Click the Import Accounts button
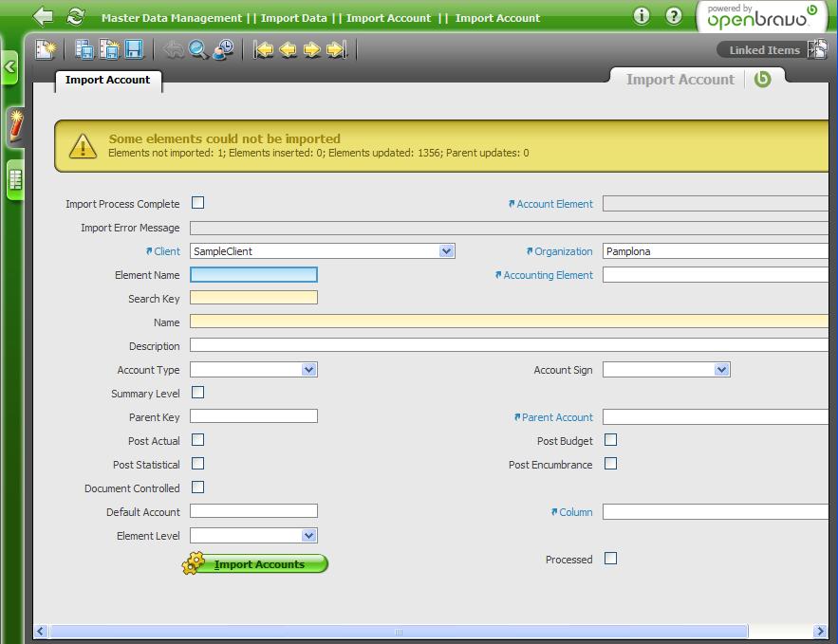The height and width of the screenshot is (644, 838). coord(256,564)
